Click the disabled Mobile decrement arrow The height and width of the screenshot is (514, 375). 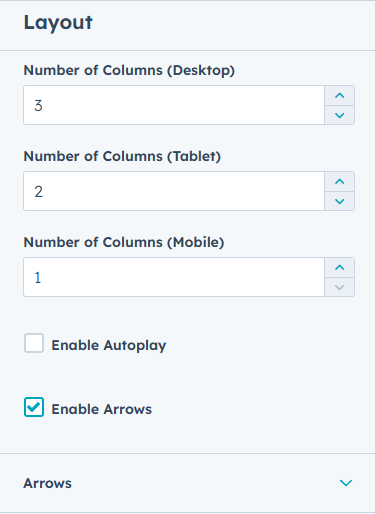tap(339, 287)
